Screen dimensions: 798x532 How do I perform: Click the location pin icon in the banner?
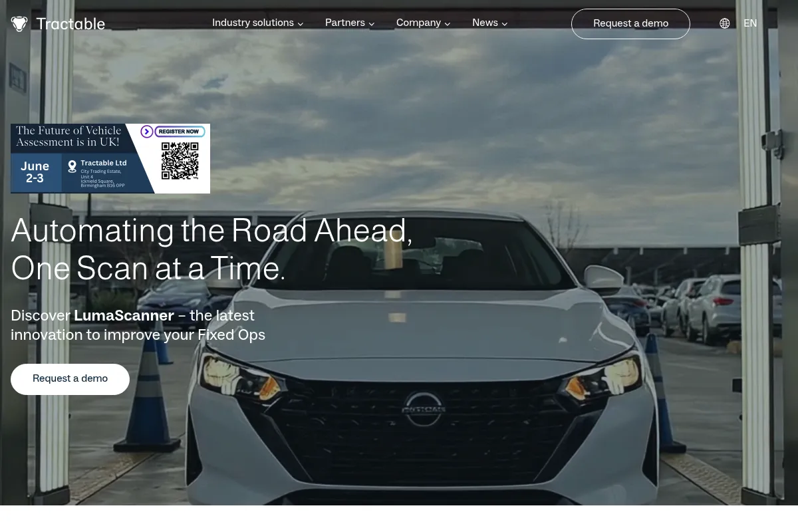click(72, 167)
